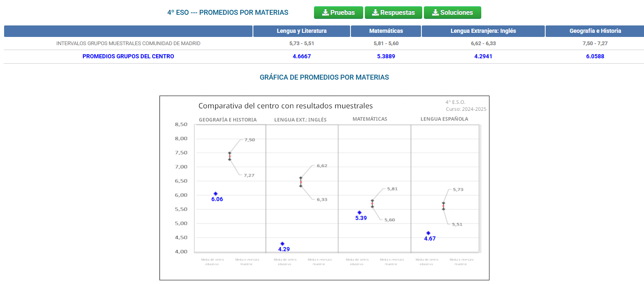Click the LENGUA EXT.: INGLÉS chart panel label
This screenshot has height=284, width=644.
click(300, 120)
